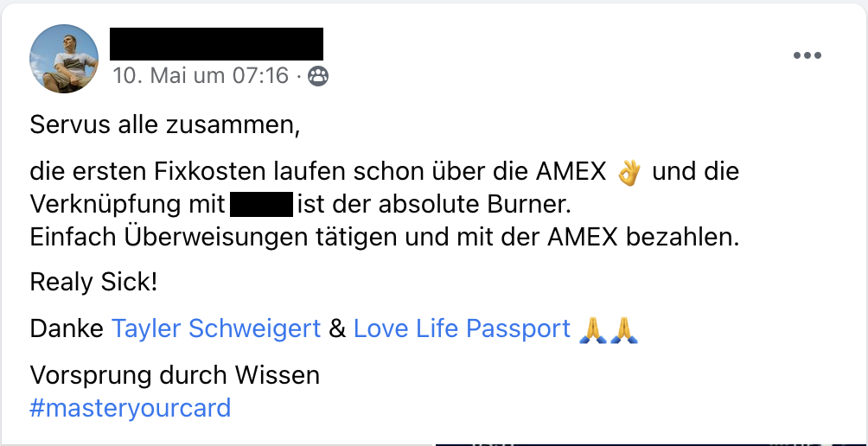Click the word "Danke" before the links
This screenshot has width=868, height=446.
click(67, 328)
